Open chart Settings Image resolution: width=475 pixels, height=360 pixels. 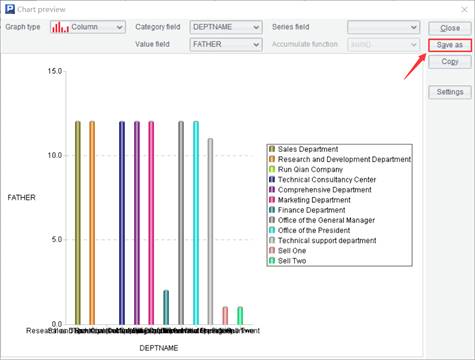coord(450,92)
